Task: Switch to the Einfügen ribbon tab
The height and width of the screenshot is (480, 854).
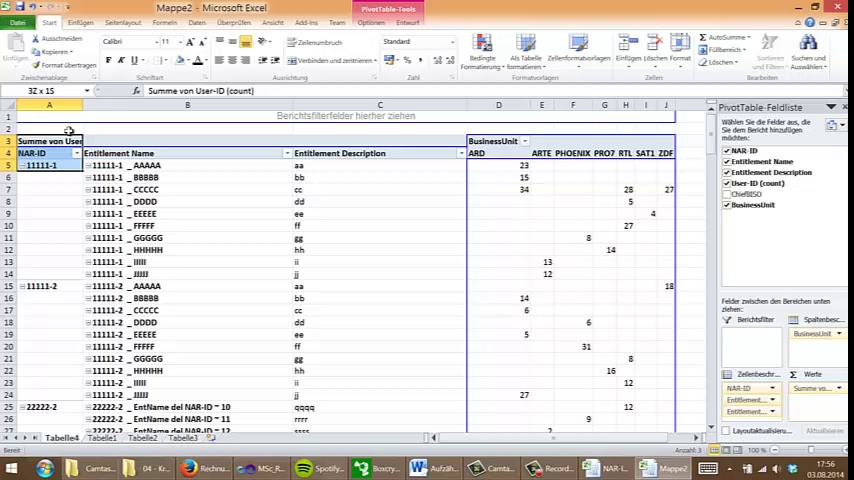Action: point(80,22)
